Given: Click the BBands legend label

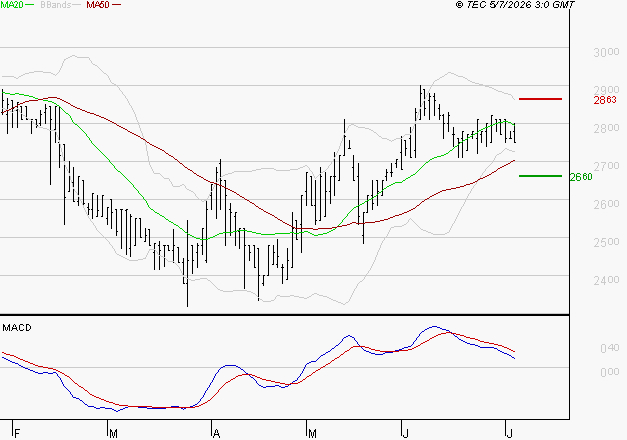Looking at the screenshot, I should click(56, 5).
